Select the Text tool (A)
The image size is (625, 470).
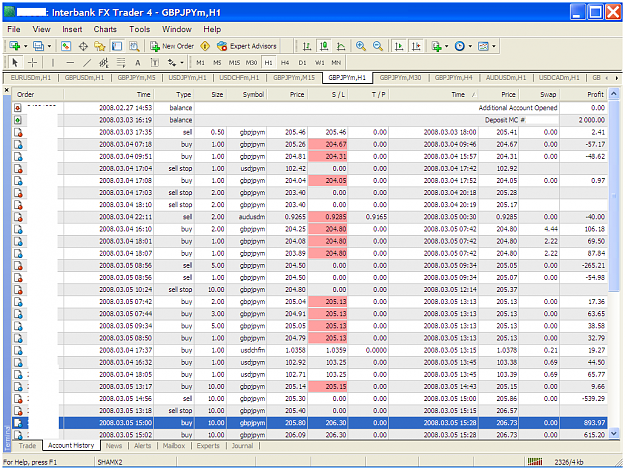tap(138, 63)
